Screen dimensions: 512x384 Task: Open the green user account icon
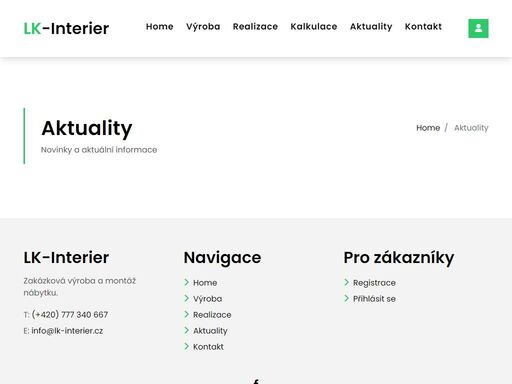[478, 28]
